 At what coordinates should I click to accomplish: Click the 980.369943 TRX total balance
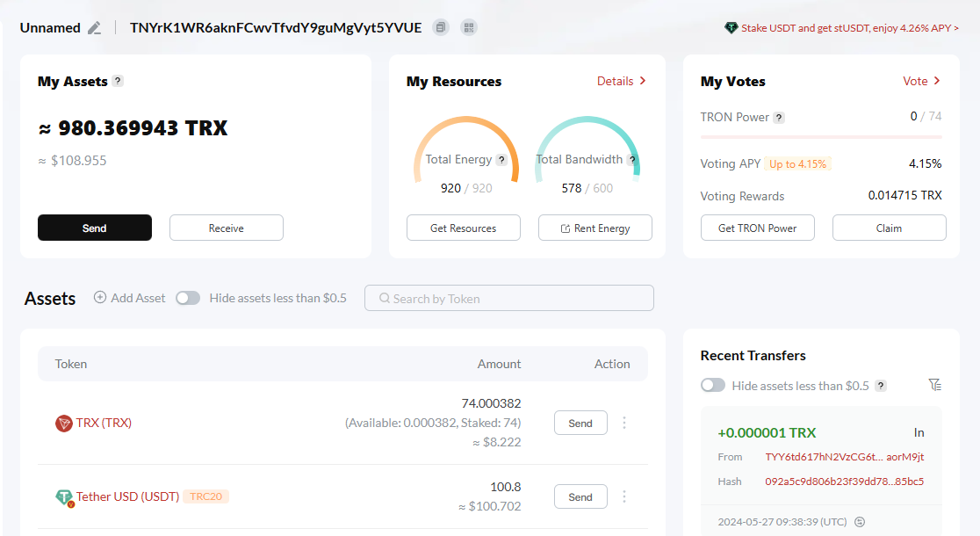click(x=133, y=128)
